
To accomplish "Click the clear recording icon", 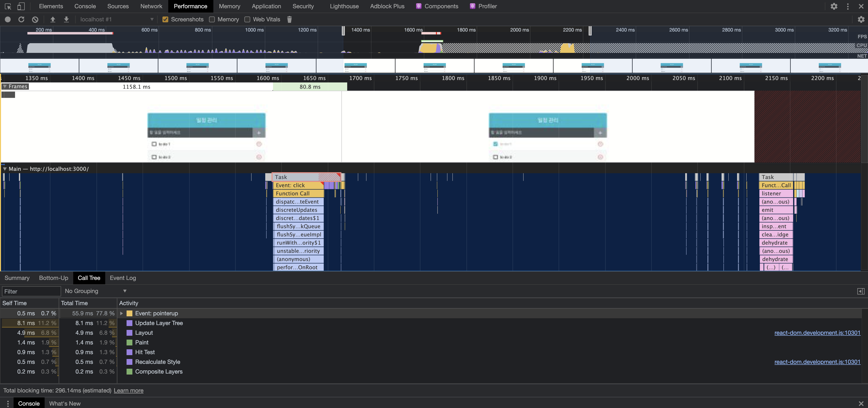I will click(35, 20).
